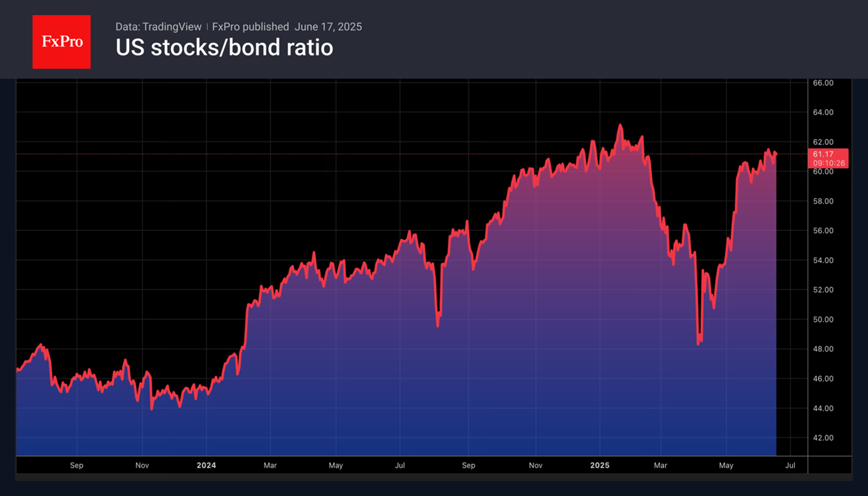Click the 'Sep' label left of 'Nov'
The image size is (868, 496).
pos(77,465)
